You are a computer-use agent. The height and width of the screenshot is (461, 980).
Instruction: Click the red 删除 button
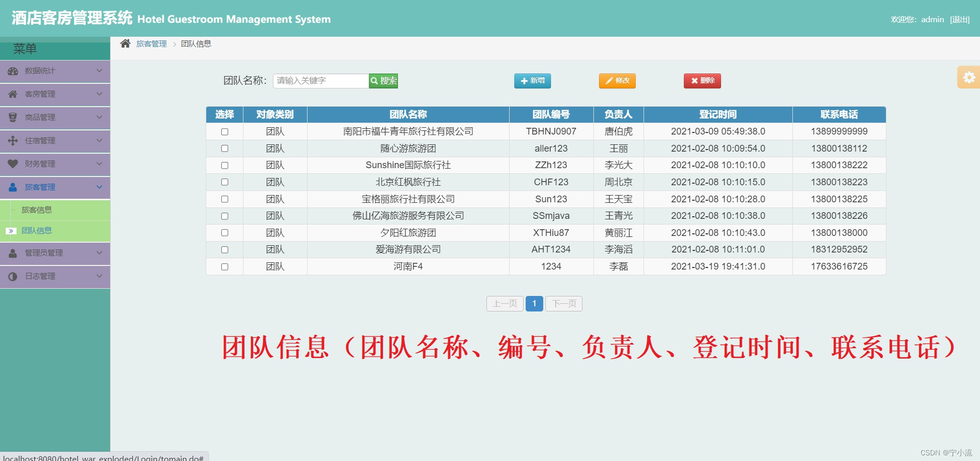702,81
